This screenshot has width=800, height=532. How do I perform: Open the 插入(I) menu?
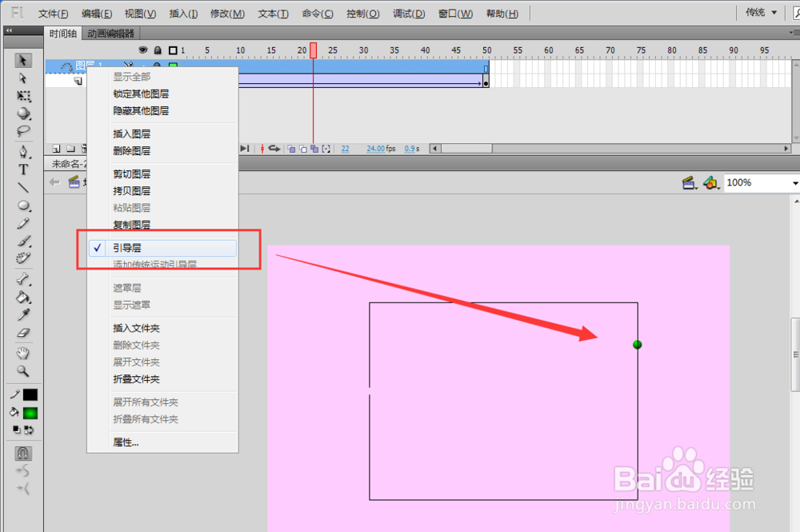click(183, 14)
